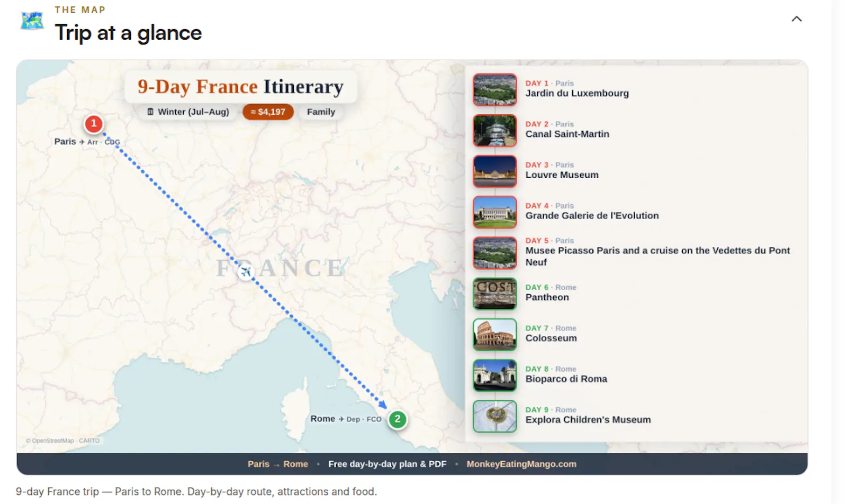Click Paris → Rome footer text
The image size is (847, 504).
click(277, 464)
